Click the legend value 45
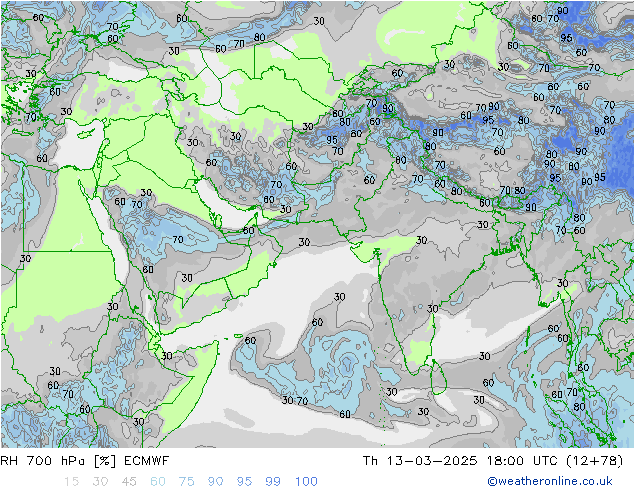 pyautogui.click(x=129, y=482)
